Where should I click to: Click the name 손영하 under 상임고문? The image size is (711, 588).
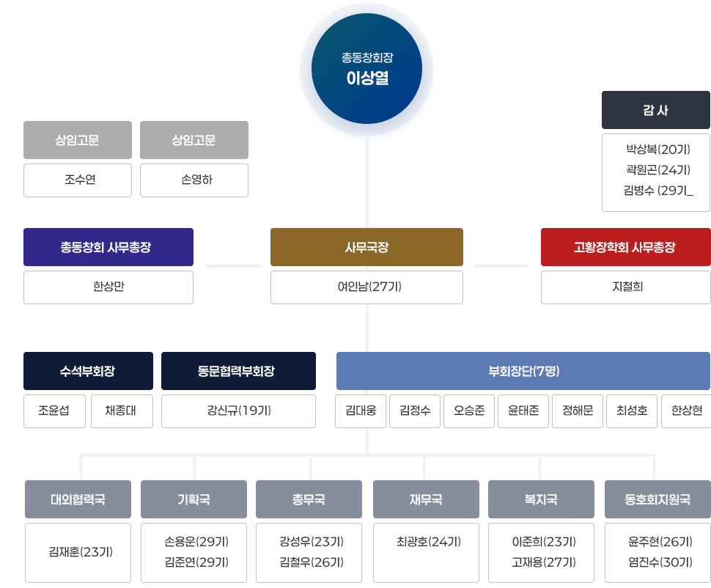pos(194,180)
